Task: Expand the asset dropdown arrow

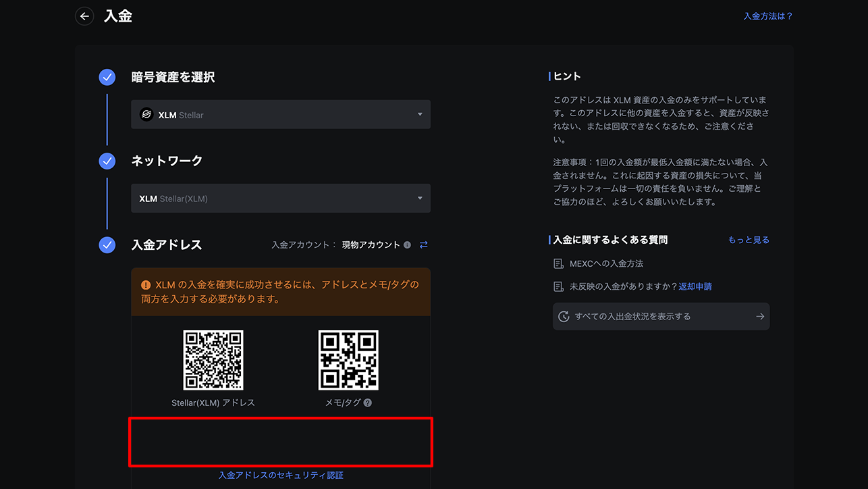Action: (420, 115)
